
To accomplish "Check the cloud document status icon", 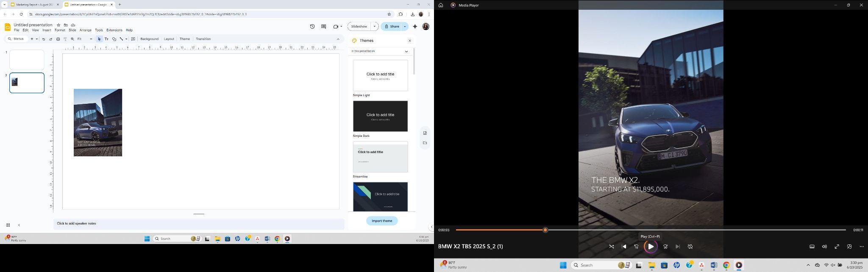I will click(x=73, y=25).
